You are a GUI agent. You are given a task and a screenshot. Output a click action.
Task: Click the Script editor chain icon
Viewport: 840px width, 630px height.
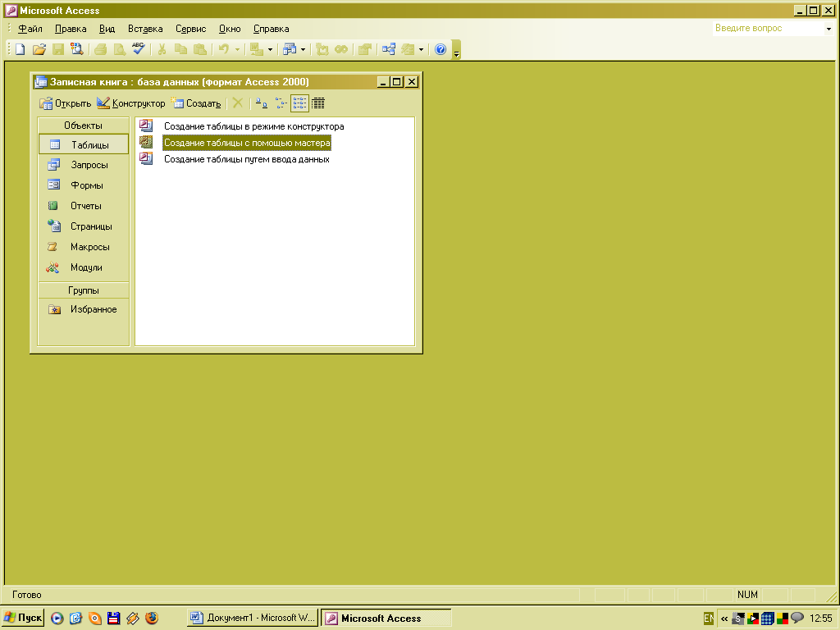[x=341, y=49]
